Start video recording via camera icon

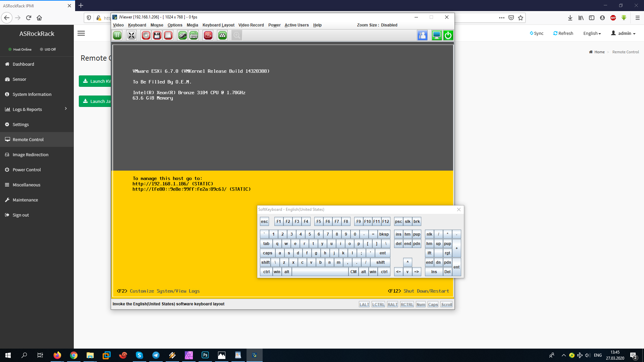[208, 35]
